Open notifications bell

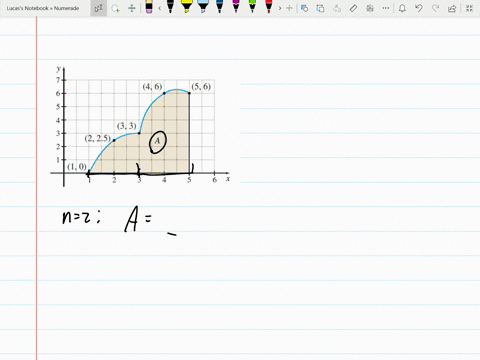pyautogui.click(x=402, y=8)
